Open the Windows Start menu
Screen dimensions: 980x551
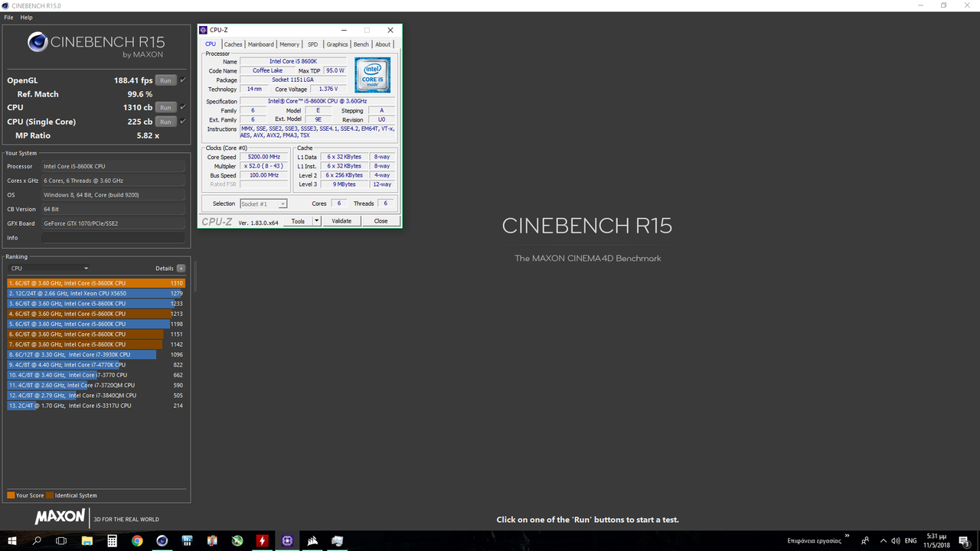tap(12, 540)
